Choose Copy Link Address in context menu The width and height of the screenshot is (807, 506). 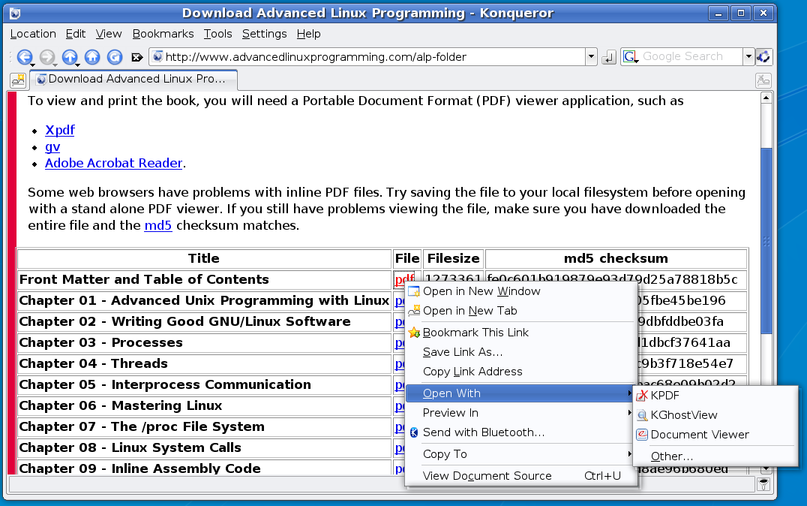point(520,372)
